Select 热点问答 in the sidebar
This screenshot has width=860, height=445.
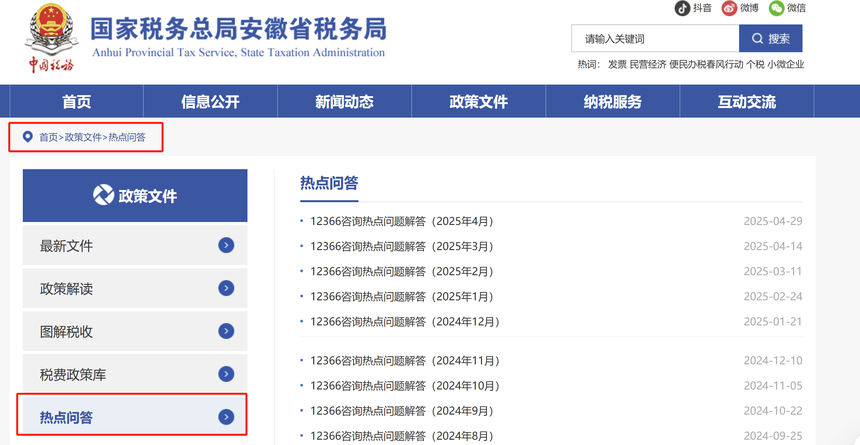135,417
